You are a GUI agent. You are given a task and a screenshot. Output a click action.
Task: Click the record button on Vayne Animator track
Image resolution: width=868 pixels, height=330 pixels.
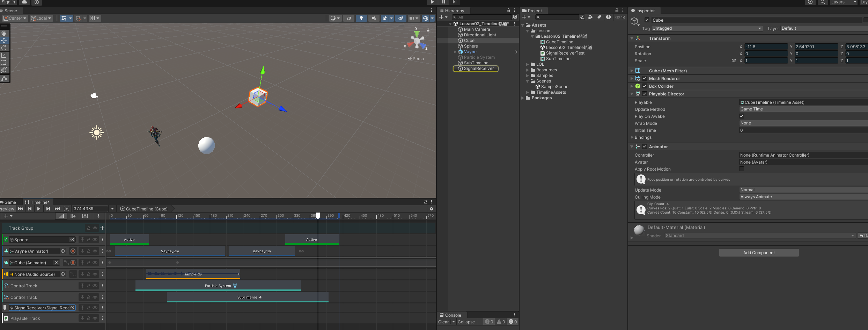[73, 251]
